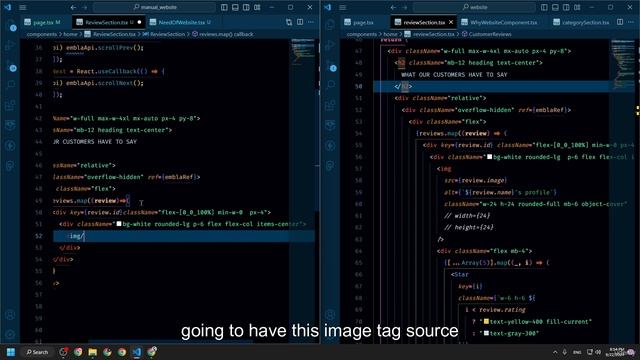Click 'reviews.map() callback' breadcrumb
Screen dimensions: 640x360
point(223,34)
